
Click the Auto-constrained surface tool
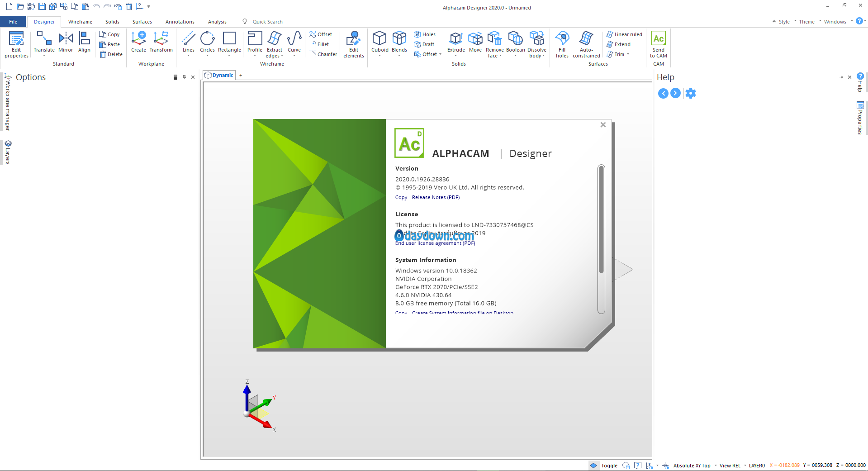(586, 45)
